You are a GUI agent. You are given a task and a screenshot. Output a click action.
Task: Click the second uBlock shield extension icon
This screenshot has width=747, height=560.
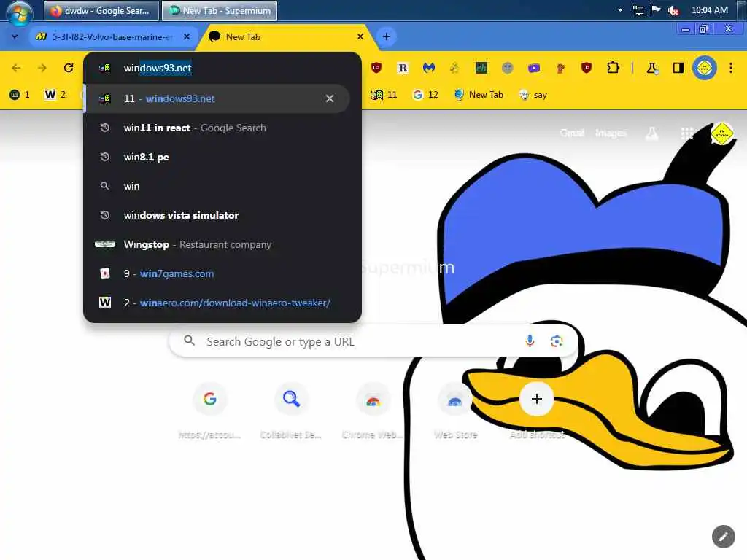click(x=587, y=68)
